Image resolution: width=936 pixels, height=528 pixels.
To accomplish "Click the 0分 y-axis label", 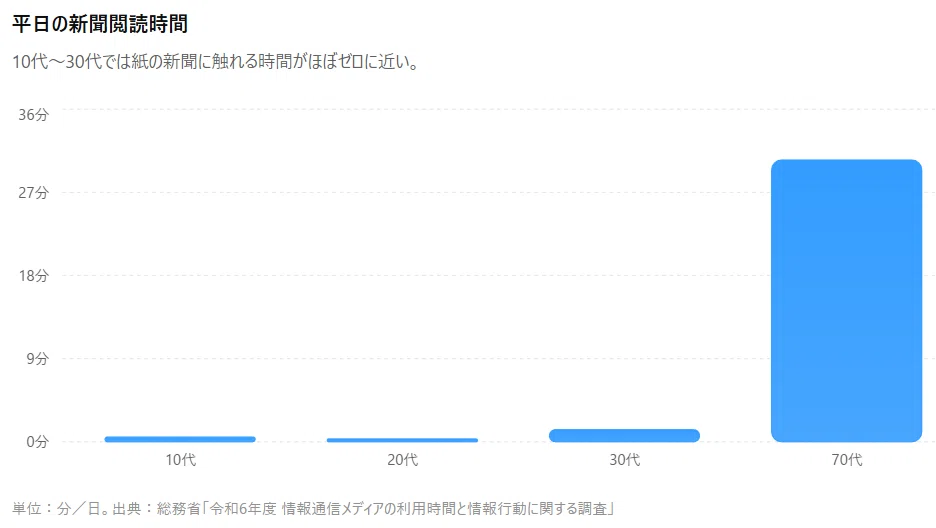I will (37, 441).
